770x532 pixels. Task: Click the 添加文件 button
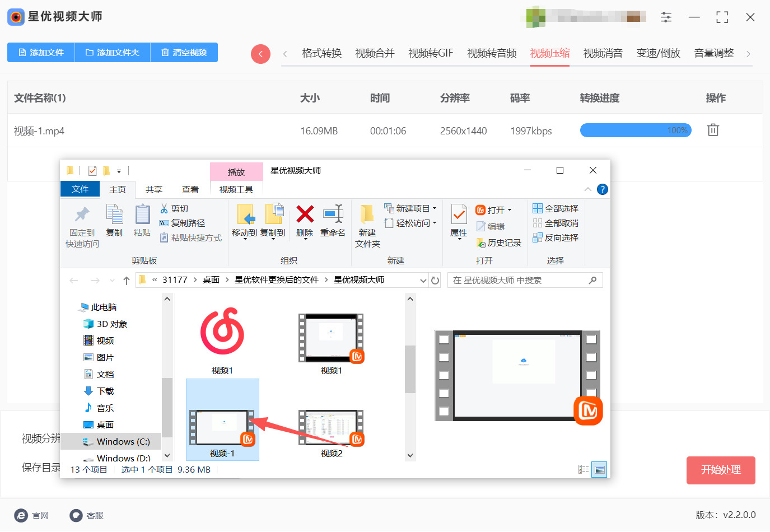pos(41,53)
